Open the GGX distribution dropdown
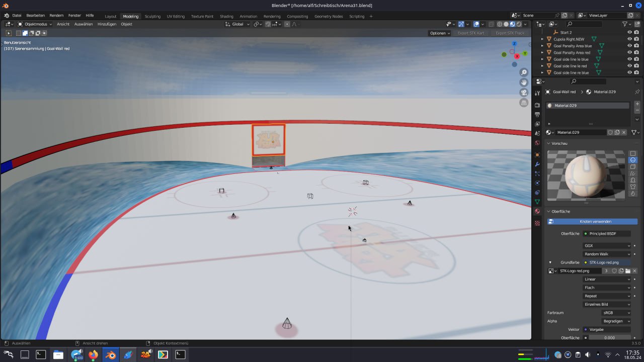The height and width of the screenshot is (362, 644). click(607, 246)
